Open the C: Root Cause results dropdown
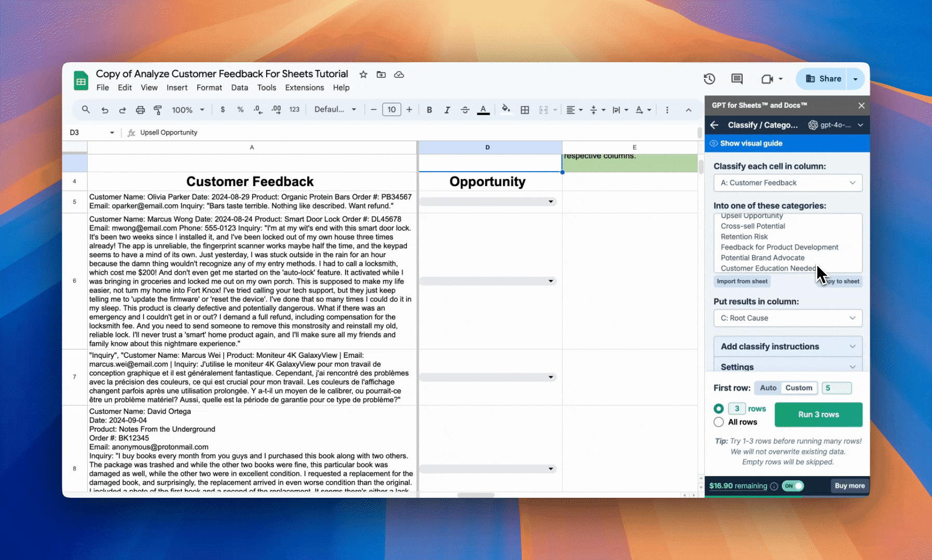 click(788, 318)
